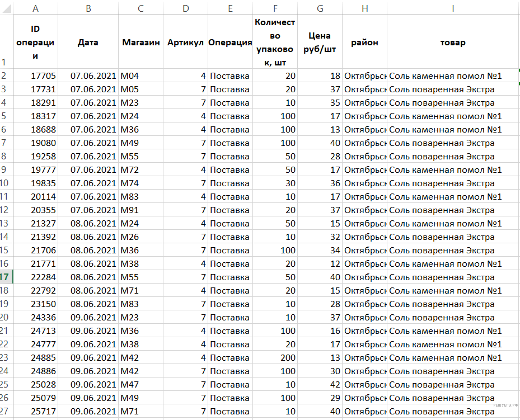This screenshot has height=420, width=520.
Task: Click cell with shop code M74
Action: pyautogui.click(x=140, y=183)
